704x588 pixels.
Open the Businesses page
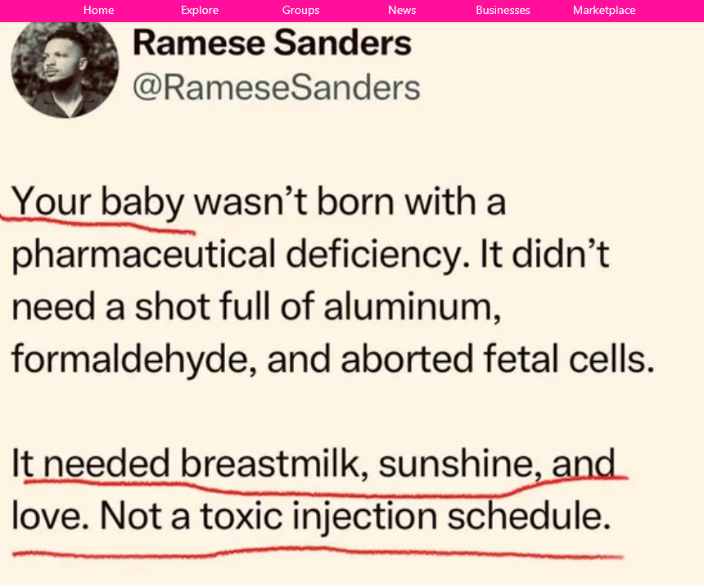click(x=503, y=10)
